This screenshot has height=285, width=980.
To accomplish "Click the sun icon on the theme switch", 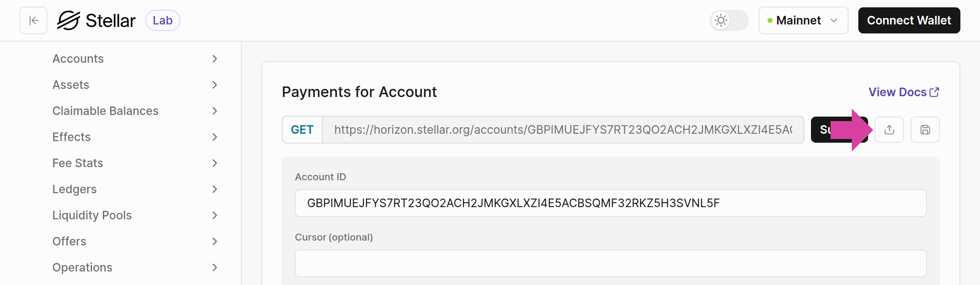I will pos(720,20).
